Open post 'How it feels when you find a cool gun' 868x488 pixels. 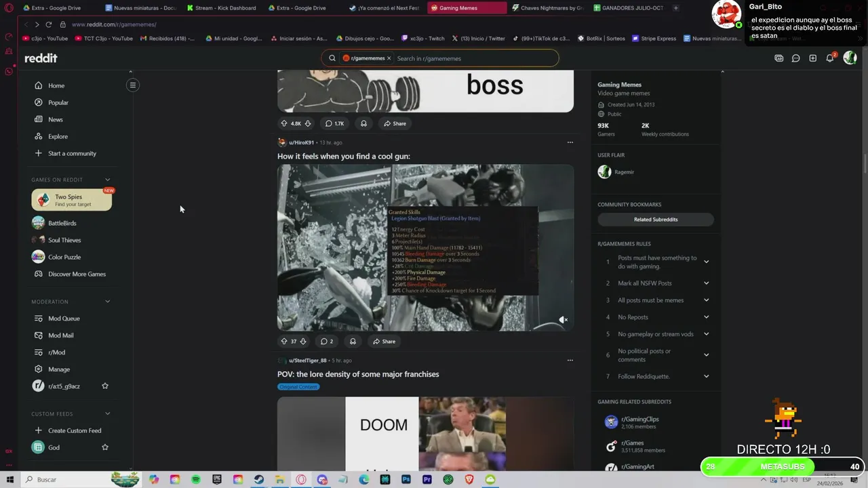click(343, 156)
